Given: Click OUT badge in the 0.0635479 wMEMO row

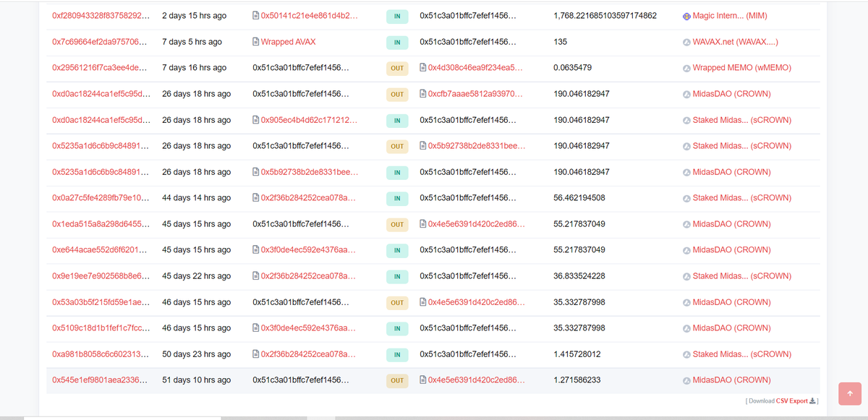Looking at the screenshot, I should click(x=396, y=68).
